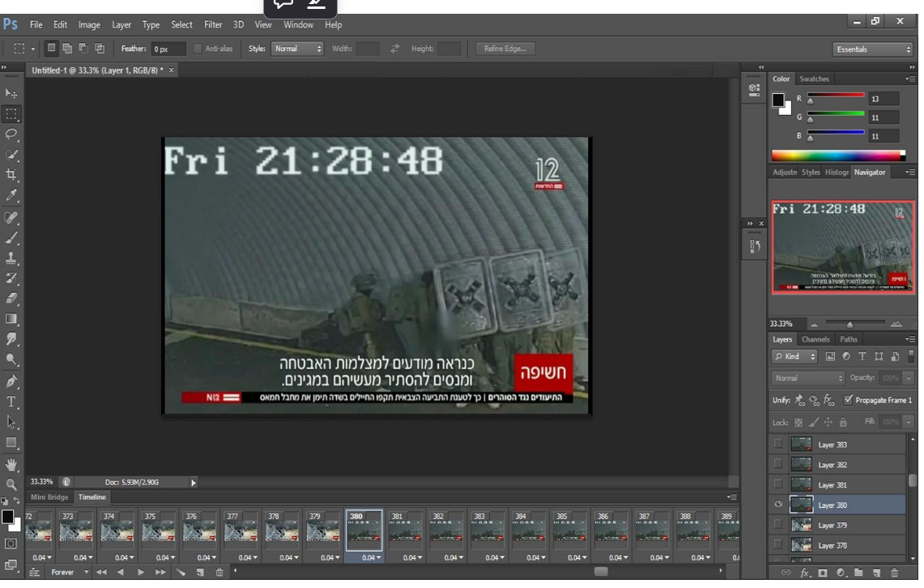924x588 pixels.
Task: Select the Crop tool
Action: click(x=11, y=175)
